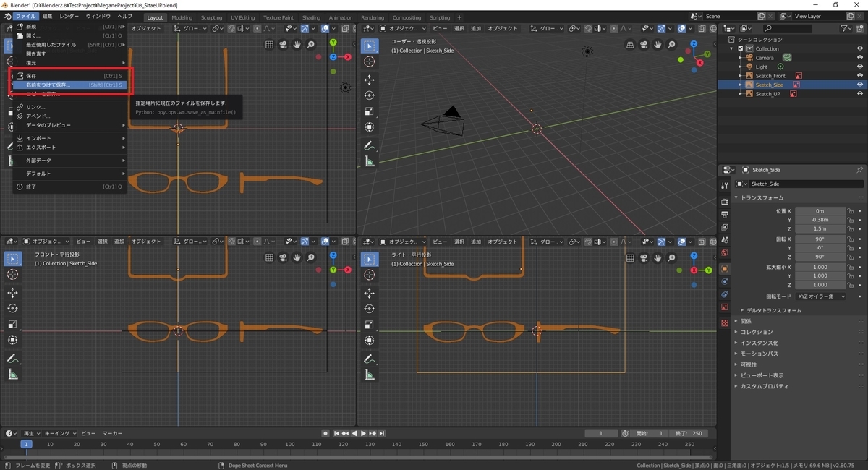Screen dimensions: 868x470
Task: Open the World properties tab icon
Action: pos(725,253)
